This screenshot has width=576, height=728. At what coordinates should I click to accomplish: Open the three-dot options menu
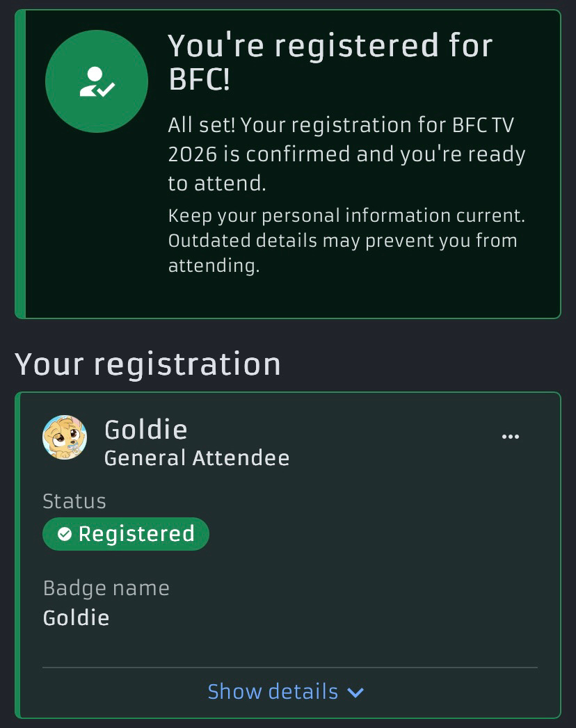click(x=511, y=437)
